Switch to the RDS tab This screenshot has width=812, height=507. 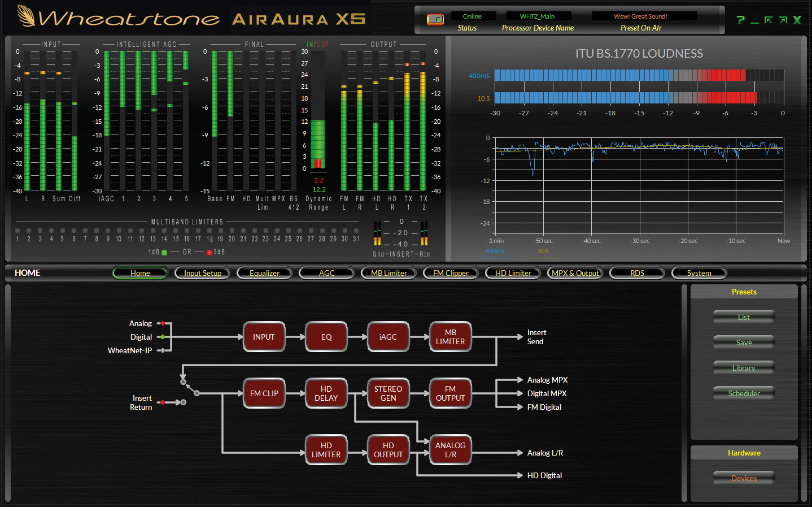638,273
